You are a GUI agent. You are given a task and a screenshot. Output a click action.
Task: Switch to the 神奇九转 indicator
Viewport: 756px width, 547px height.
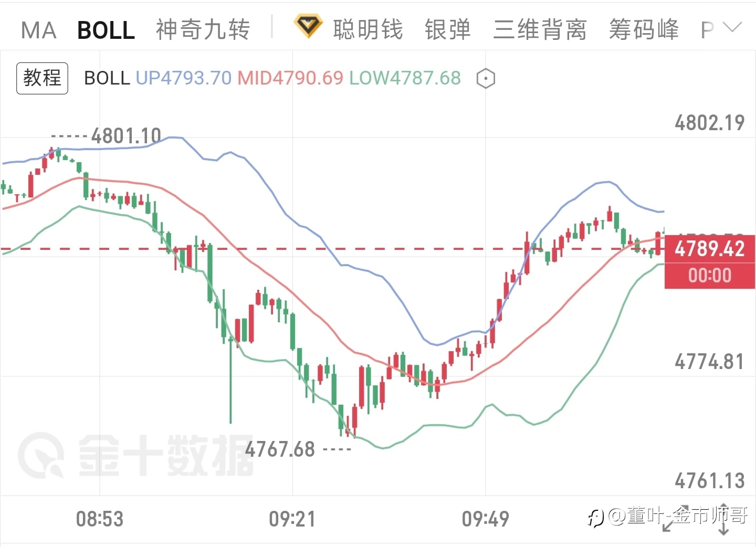pos(203,29)
